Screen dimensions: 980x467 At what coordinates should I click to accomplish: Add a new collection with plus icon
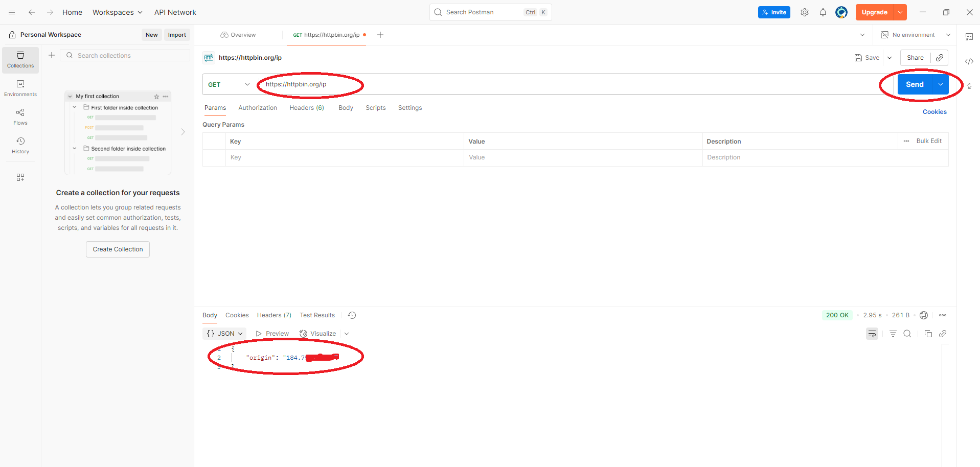(x=52, y=55)
